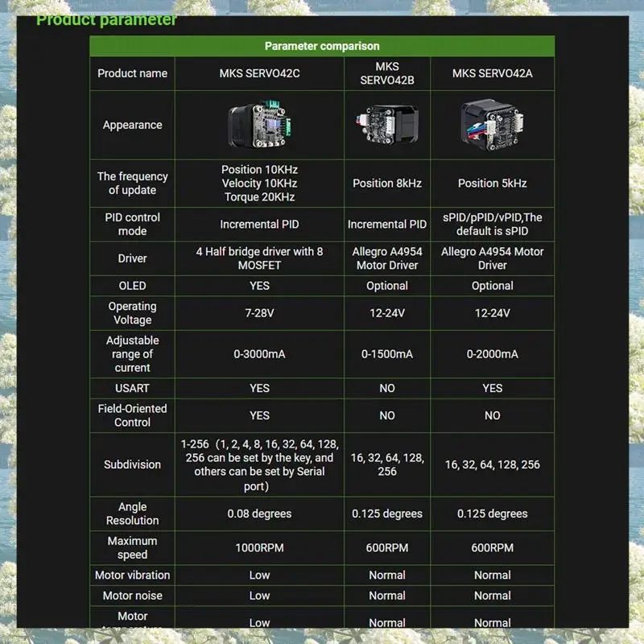Click 'The frequency of update' row label

pos(132,184)
